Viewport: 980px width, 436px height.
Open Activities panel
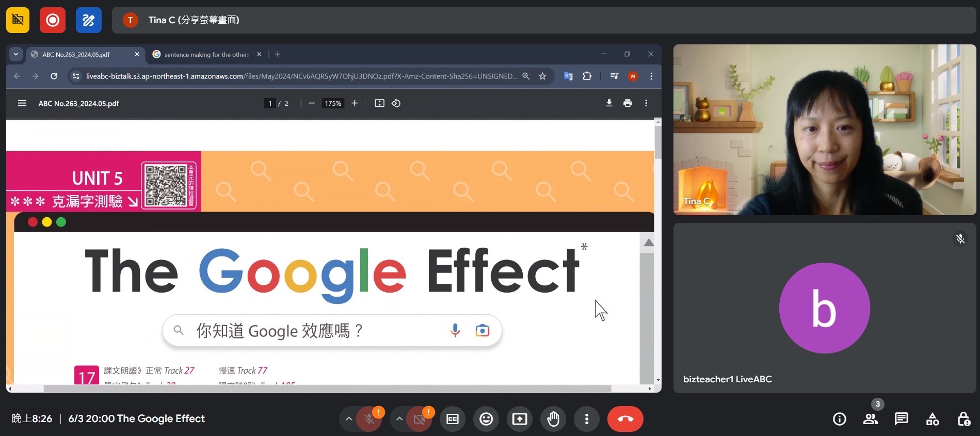click(933, 419)
